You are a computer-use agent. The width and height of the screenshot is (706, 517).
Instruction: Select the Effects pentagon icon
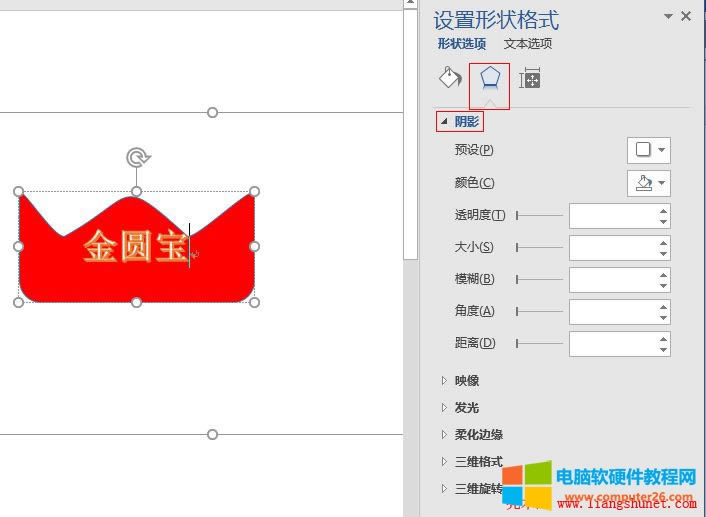click(x=489, y=80)
